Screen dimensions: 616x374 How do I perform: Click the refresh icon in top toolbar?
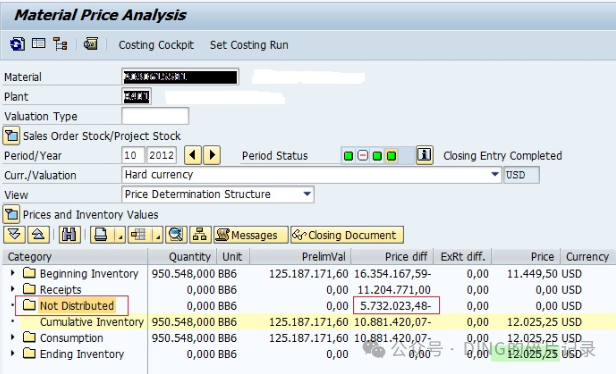pyautogui.click(x=17, y=44)
